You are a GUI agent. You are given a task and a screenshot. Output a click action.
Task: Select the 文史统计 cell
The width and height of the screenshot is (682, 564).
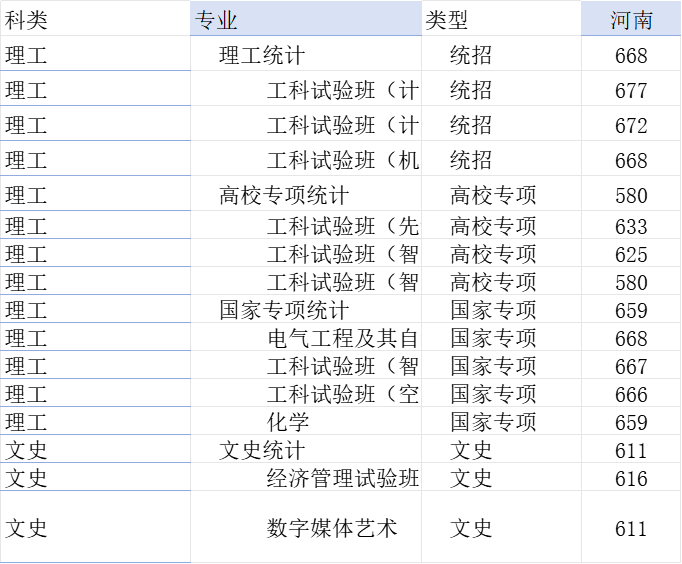pos(262,450)
